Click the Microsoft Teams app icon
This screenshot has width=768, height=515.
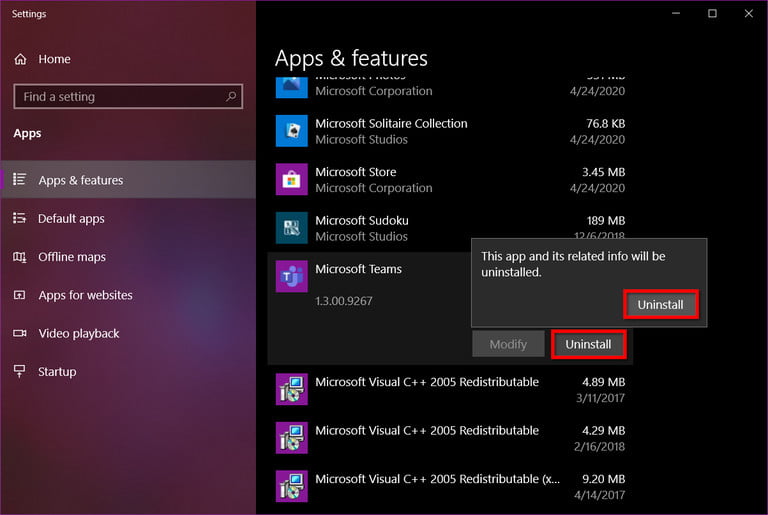[291, 276]
